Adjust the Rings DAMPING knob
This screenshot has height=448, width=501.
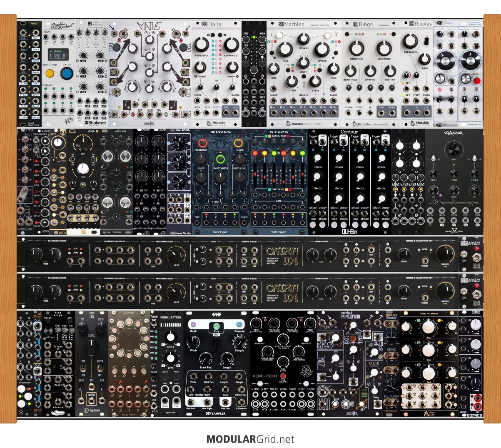[370, 71]
